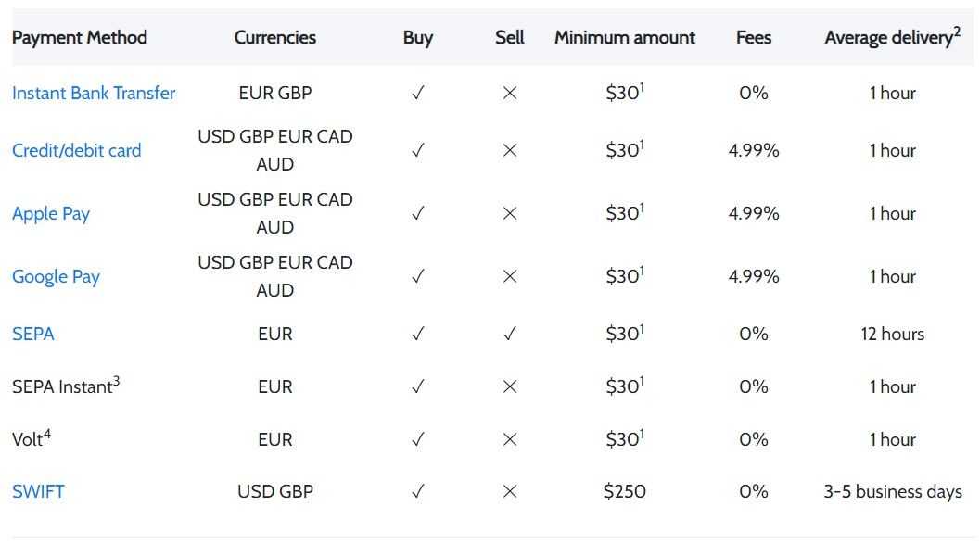The height and width of the screenshot is (544, 980).
Task: Open the Instant Bank Transfer link
Action: tap(94, 93)
